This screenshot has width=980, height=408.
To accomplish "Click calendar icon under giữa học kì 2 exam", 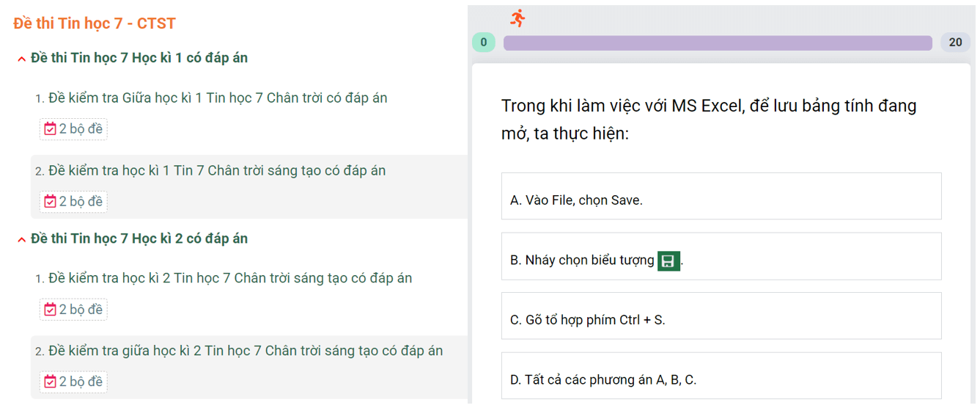I will [50, 382].
